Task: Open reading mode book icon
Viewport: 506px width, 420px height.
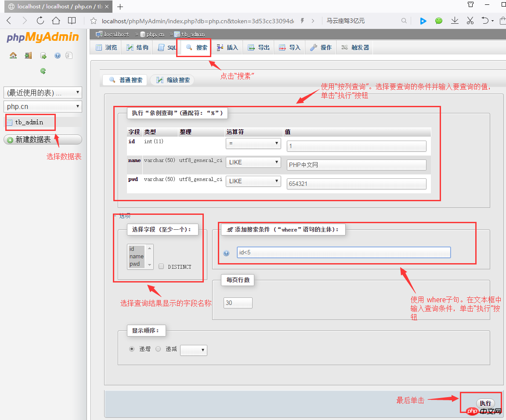Action: pyautogui.click(x=72, y=21)
